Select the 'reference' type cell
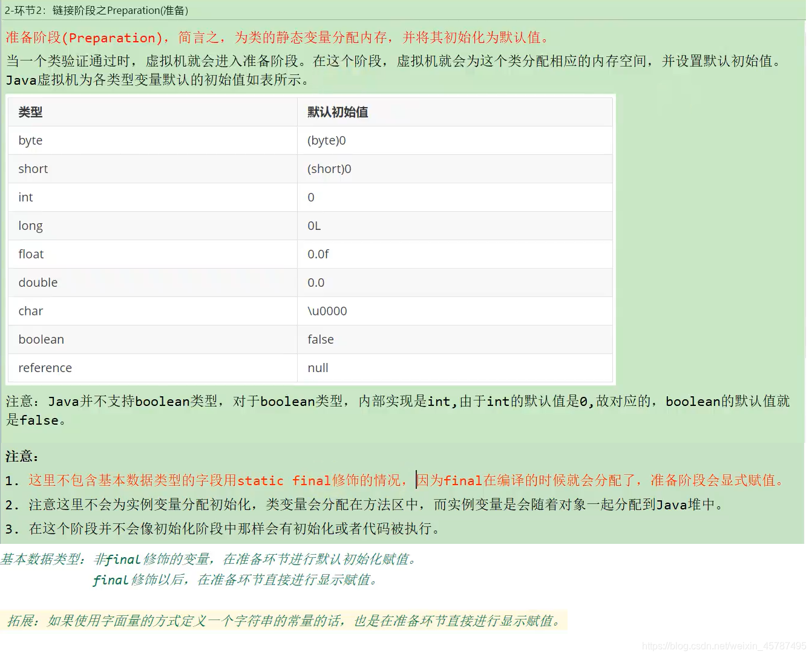812x657 pixels. coord(152,368)
